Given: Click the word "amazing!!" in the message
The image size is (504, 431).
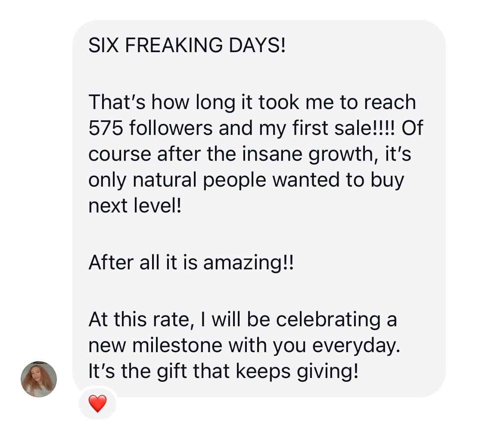Looking at the screenshot, I should (x=248, y=262).
